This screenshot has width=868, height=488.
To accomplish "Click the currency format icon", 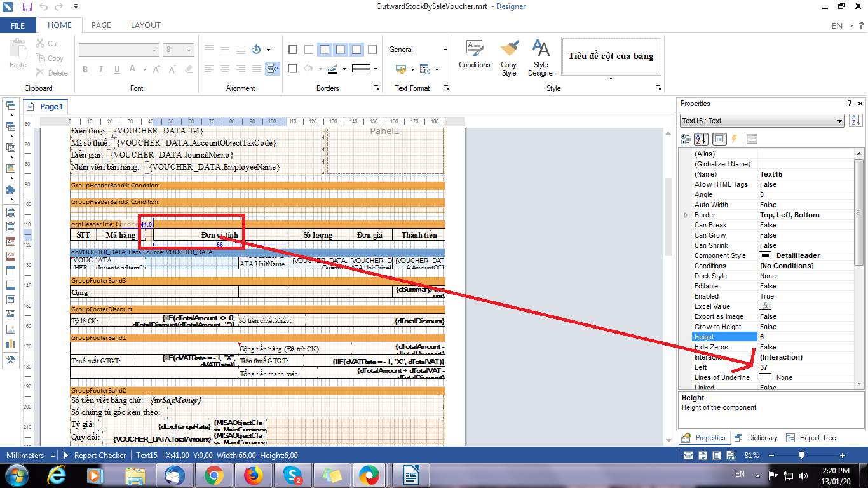I will [x=401, y=69].
